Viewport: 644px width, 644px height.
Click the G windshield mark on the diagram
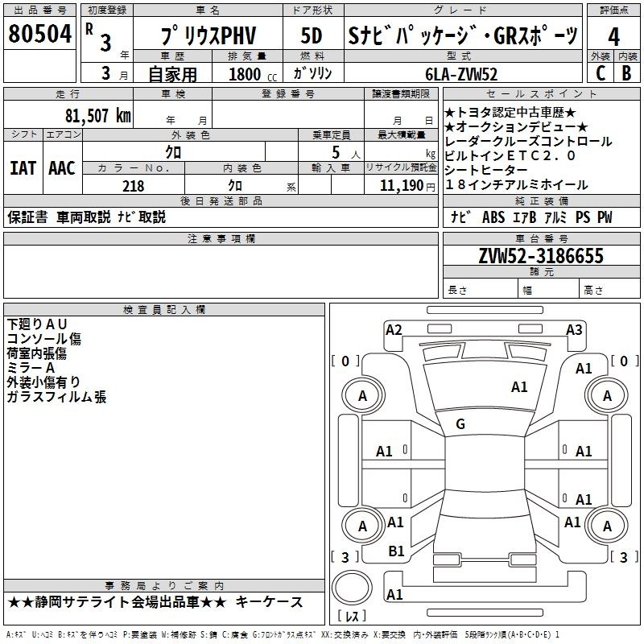pos(460,424)
